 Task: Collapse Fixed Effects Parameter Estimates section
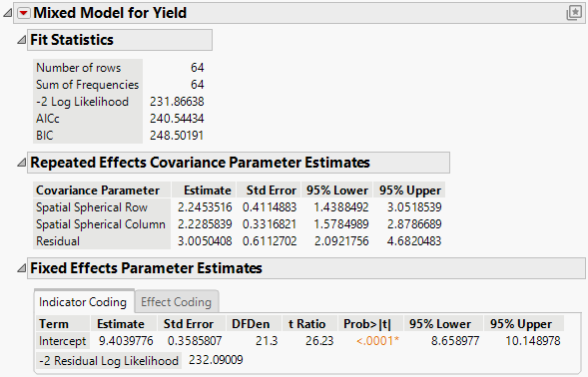point(21,268)
